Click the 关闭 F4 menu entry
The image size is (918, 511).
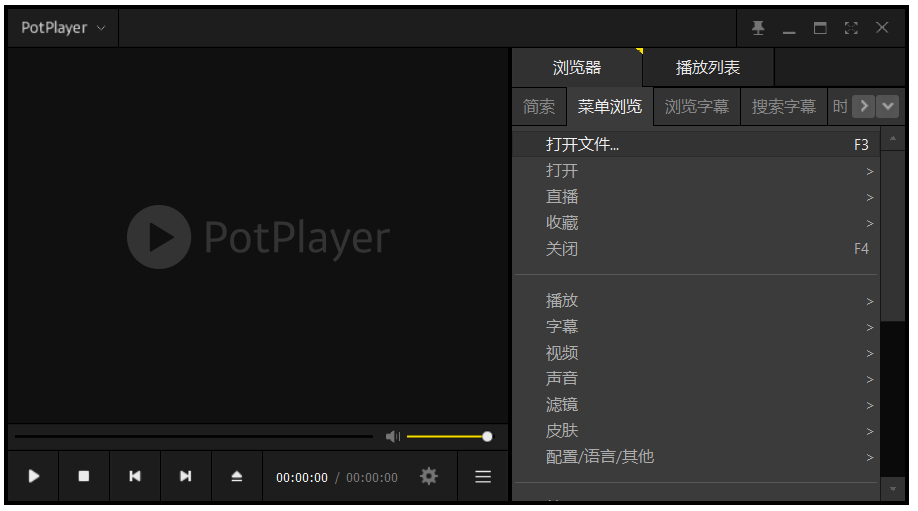tap(696, 249)
